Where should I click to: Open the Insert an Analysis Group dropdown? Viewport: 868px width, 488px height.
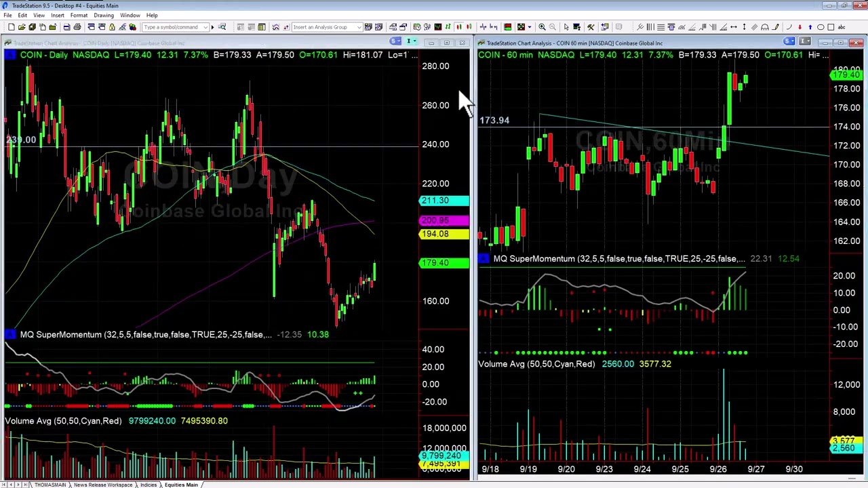pyautogui.click(x=360, y=27)
